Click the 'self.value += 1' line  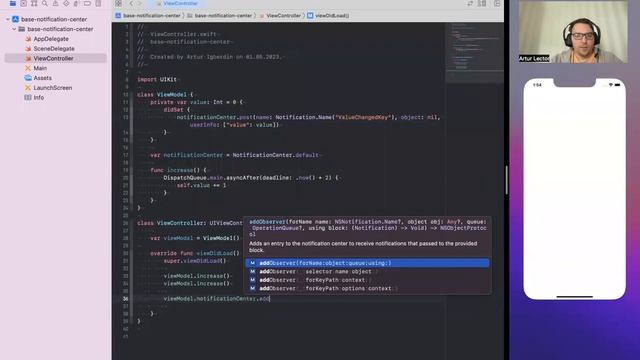(201, 185)
